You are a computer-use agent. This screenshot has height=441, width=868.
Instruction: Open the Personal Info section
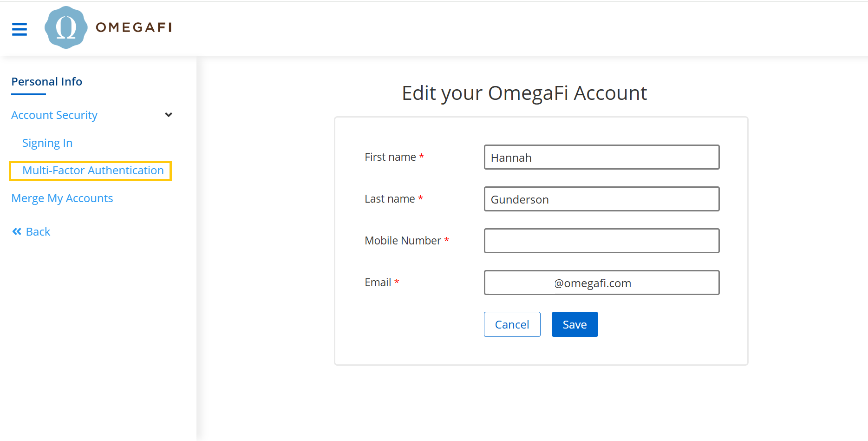click(x=46, y=82)
